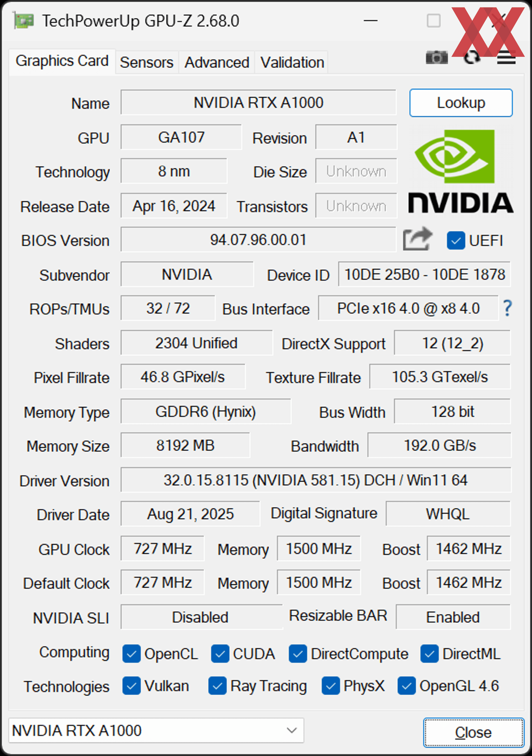
Task: Click the Driver Version text field
Action: tap(316, 480)
